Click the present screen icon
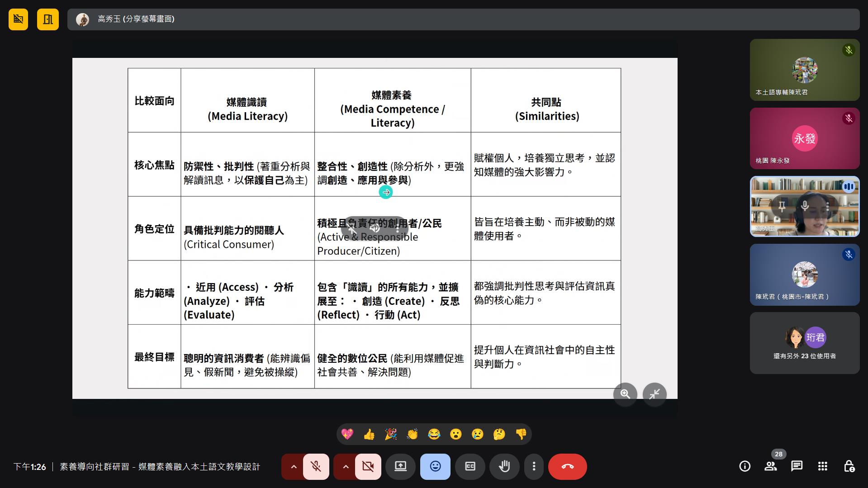 [x=400, y=466]
